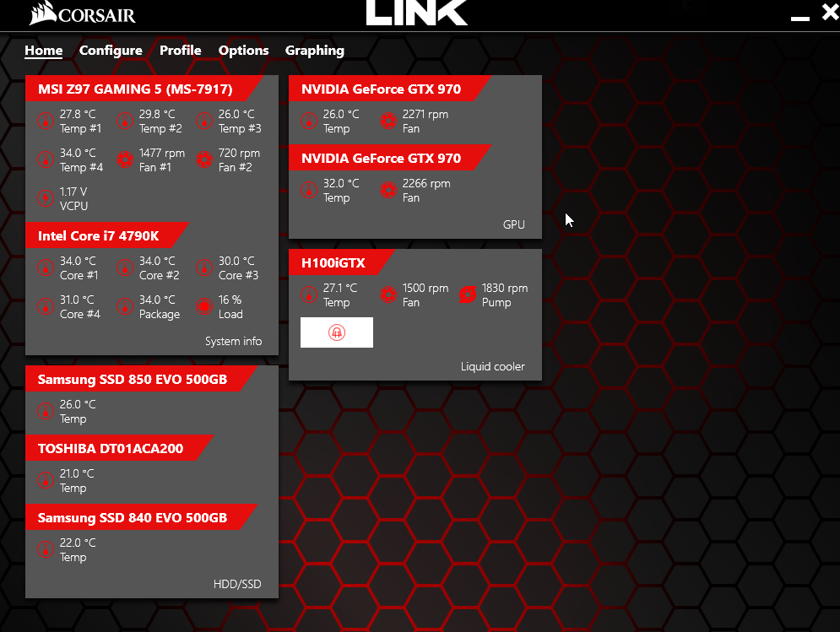Select the thermometer icon for Temp #4
The width and height of the screenshot is (840, 632).
[46, 159]
